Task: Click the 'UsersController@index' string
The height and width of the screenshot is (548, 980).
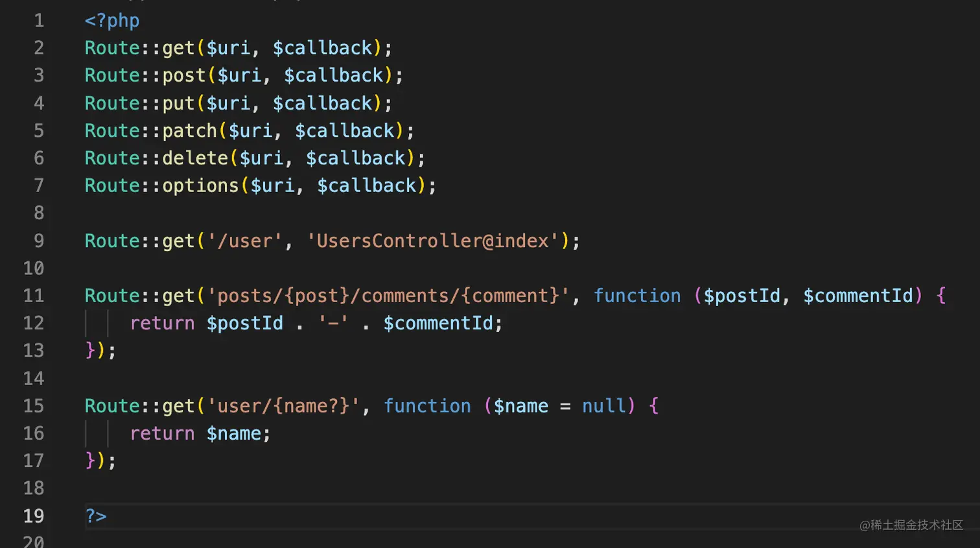Action: [x=432, y=241]
